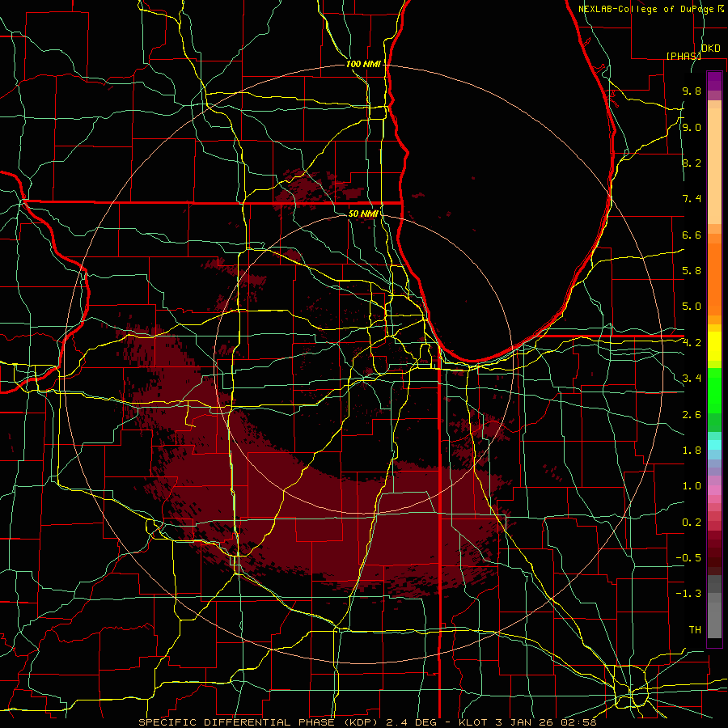Screen dimensions: 728x728
Task: Select the bright orange segment of the color bar
Action: pyautogui.click(x=714, y=279)
